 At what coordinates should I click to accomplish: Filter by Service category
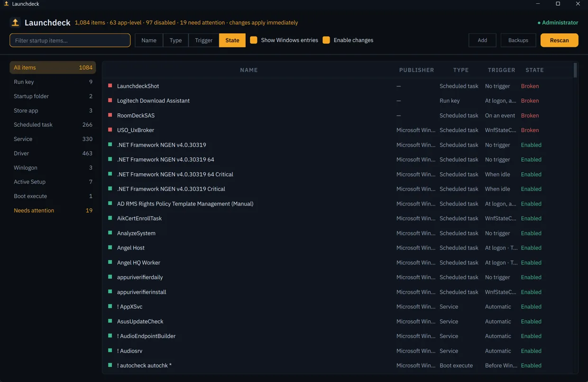[x=53, y=139]
